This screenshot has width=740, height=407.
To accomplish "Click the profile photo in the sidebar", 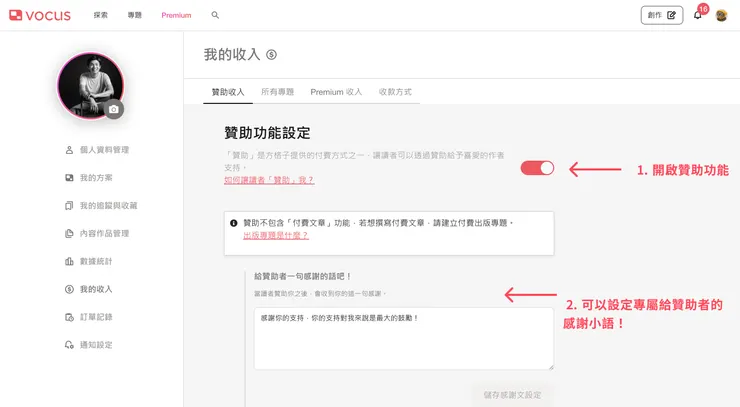I will tap(90, 85).
